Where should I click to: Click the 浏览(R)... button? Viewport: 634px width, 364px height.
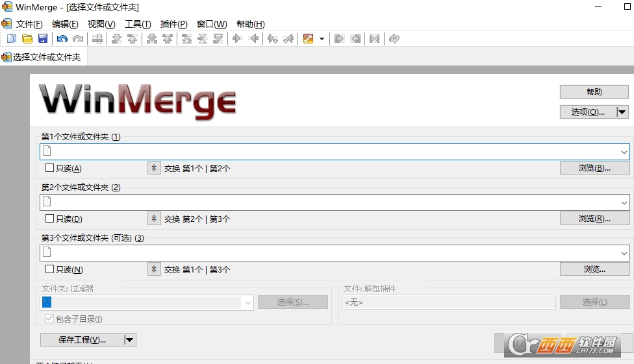click(594, 218)
